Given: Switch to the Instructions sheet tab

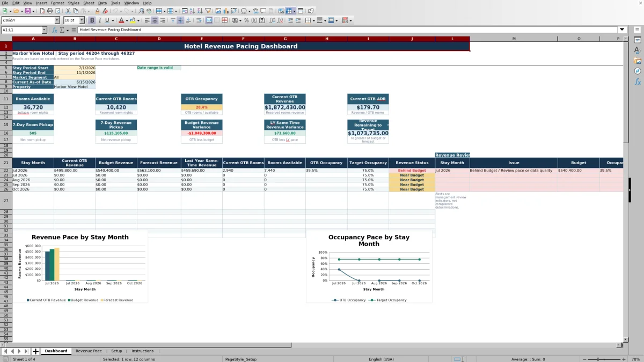Looking at the screenshot, I should coord(142,351).
